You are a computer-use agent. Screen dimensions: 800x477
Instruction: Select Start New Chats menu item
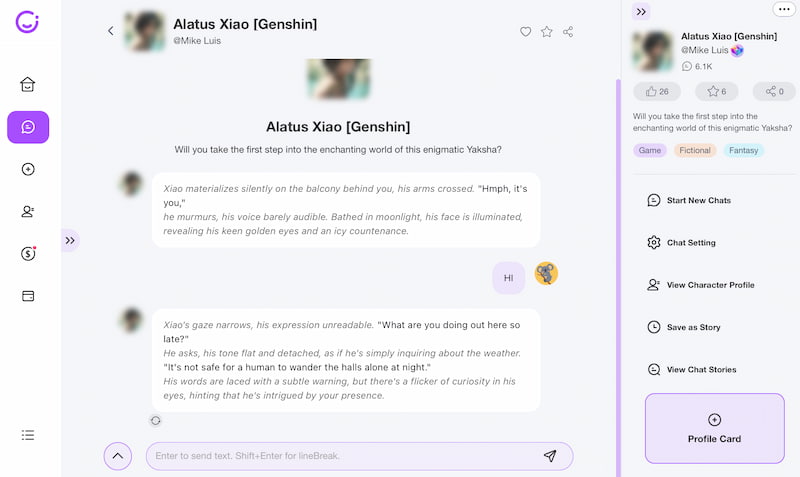(x=698, y=201)
